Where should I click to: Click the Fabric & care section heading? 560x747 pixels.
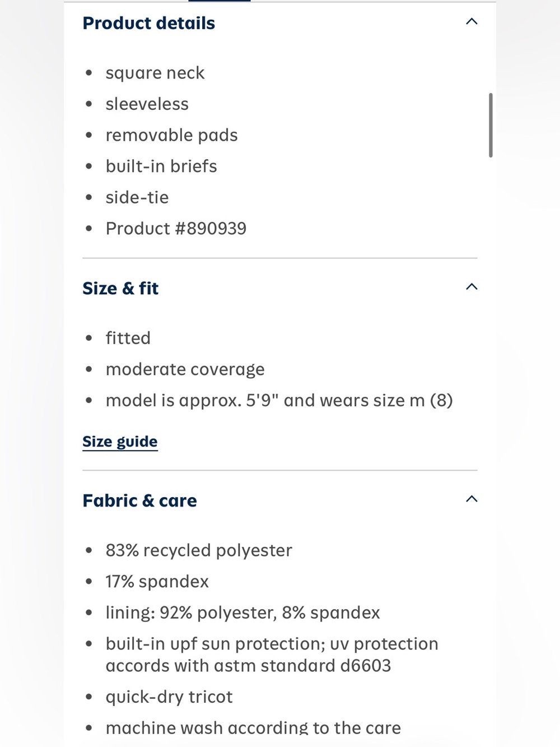pyautogui.click(x=139, y=500)
